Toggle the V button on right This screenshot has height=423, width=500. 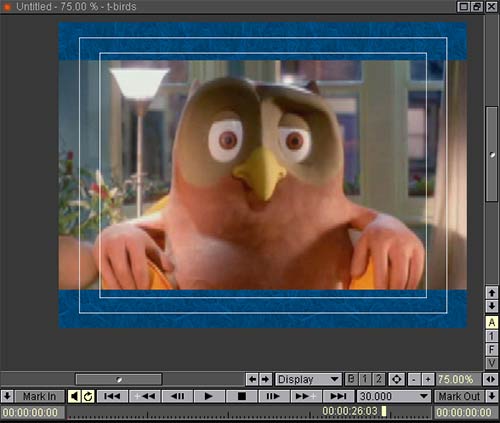492,363
